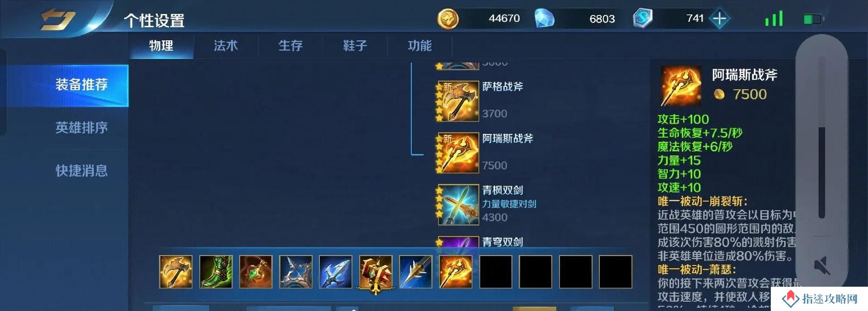868x311 pixels.
Task: Tap the back arrow icon
Action: pyautogui.click(x=58, y=20)
